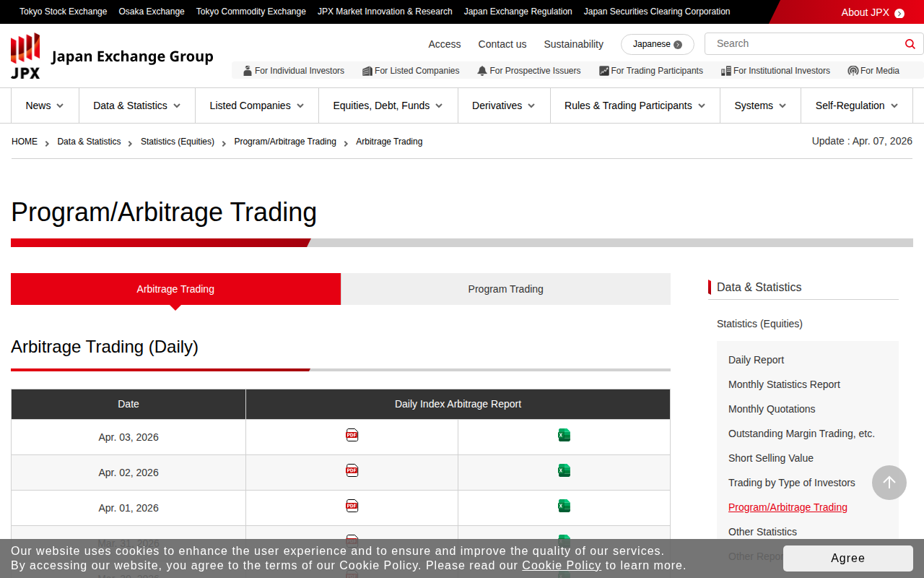Click Data & Statistics breadcrumb link
924x578 pixels.
coord(89,142)
